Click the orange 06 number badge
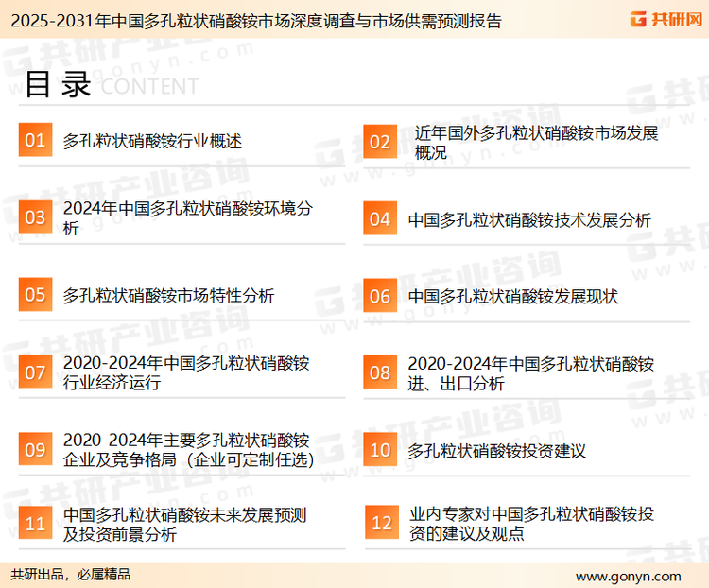The width and height of the screenshot is (709, 588). (380, 296)
